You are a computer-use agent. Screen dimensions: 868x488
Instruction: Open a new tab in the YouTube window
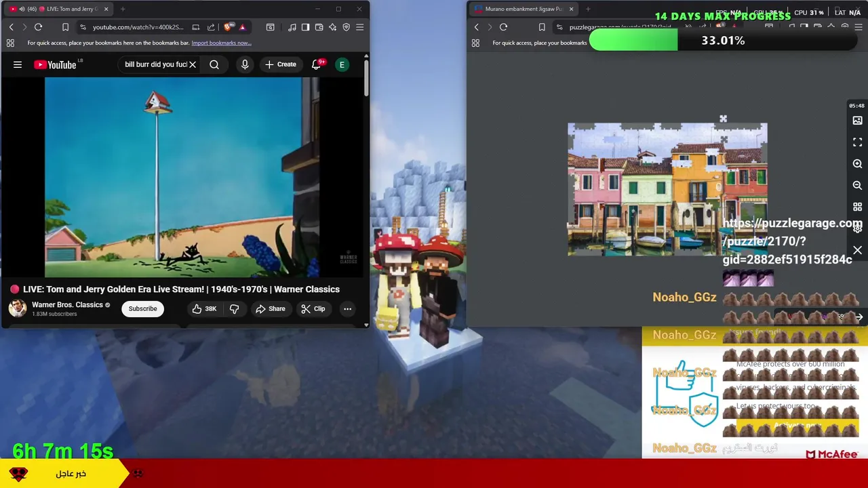pyautogui.click(x=123, y=9)
